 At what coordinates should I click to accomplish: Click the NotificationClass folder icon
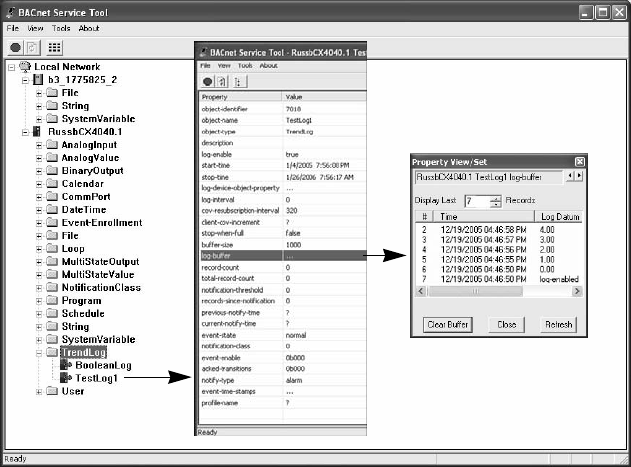[x=52, y=287]
